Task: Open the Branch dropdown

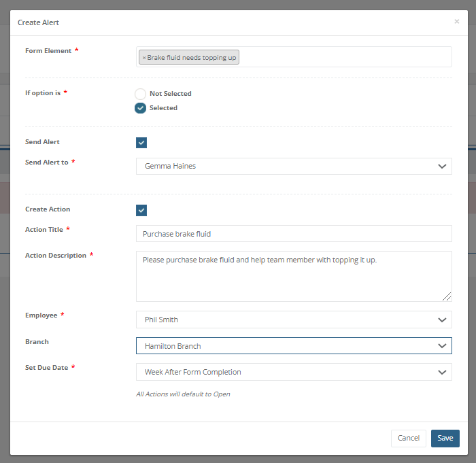Action: click(294, 346)
